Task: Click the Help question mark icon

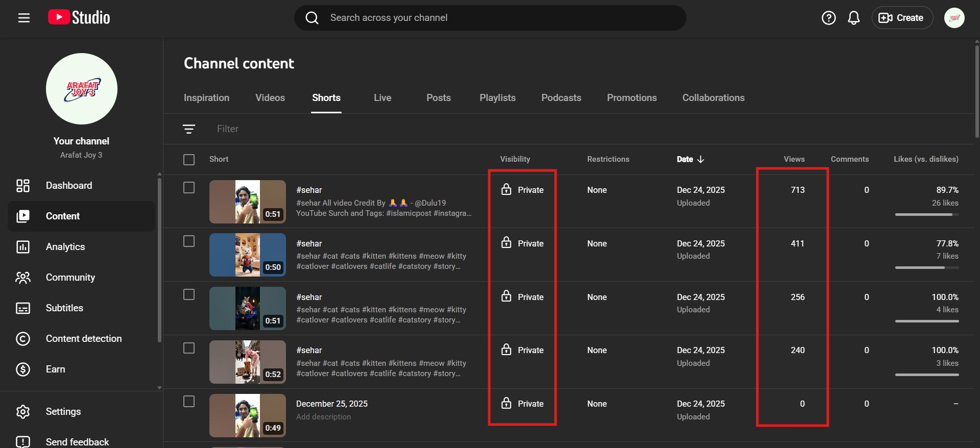Action: pyautogui.click(x=828, y=18)
